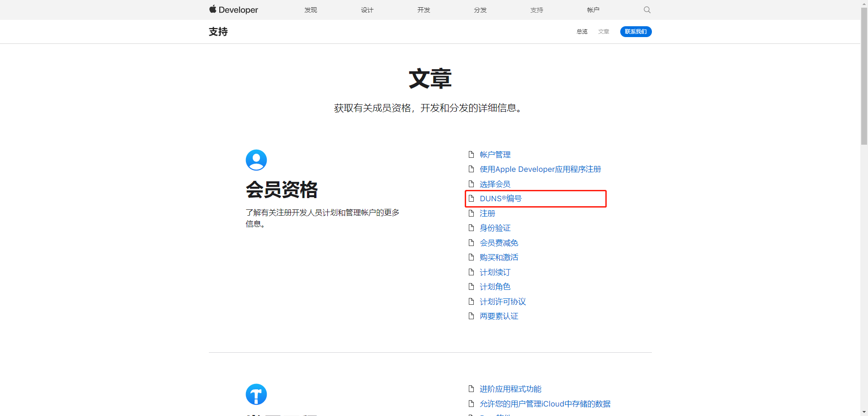Open the 注册 article
Image resolution: width=868 pixels, height=416 pixels.
pos(487,213)
